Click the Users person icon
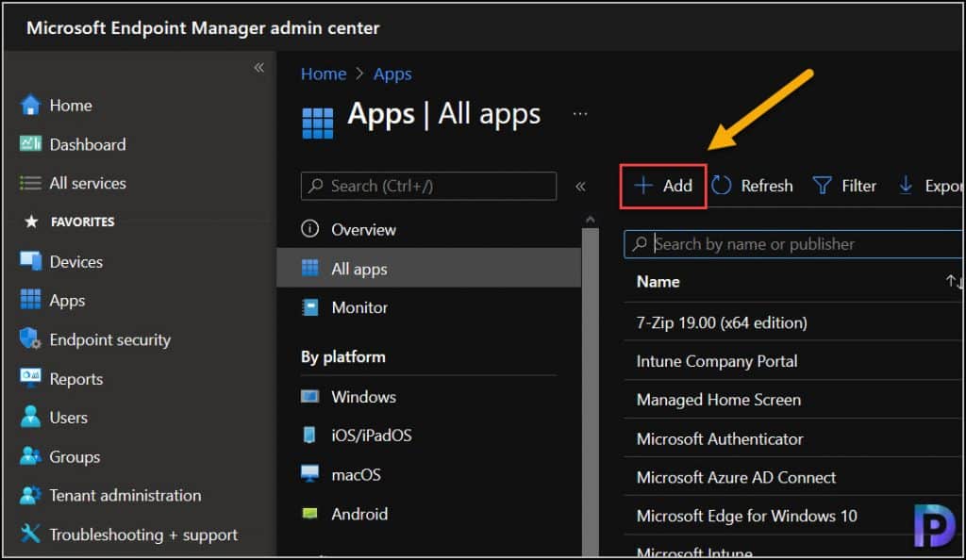The height and width of the screenshot is (560, 966). (x=30, y=418)
